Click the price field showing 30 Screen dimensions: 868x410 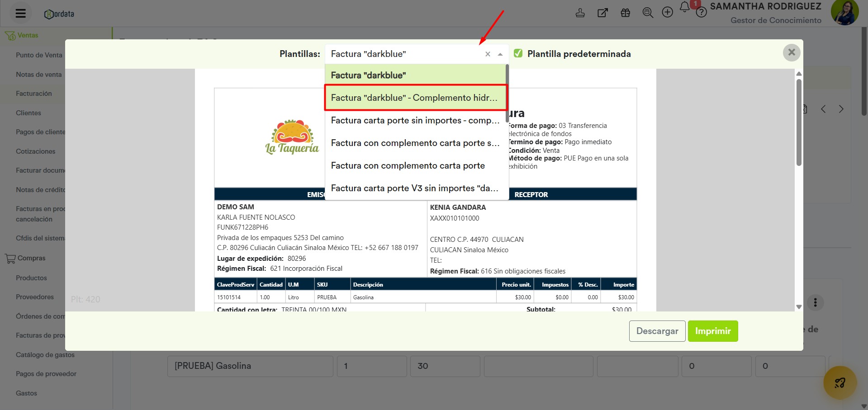click(445, 366)
